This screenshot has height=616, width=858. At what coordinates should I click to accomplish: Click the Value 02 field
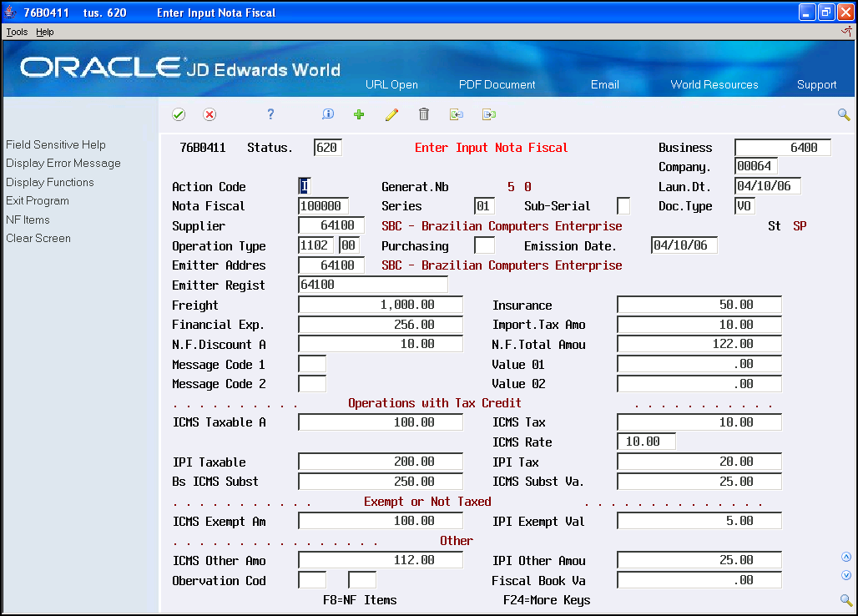pyautogui.click(x=699, y=383)
